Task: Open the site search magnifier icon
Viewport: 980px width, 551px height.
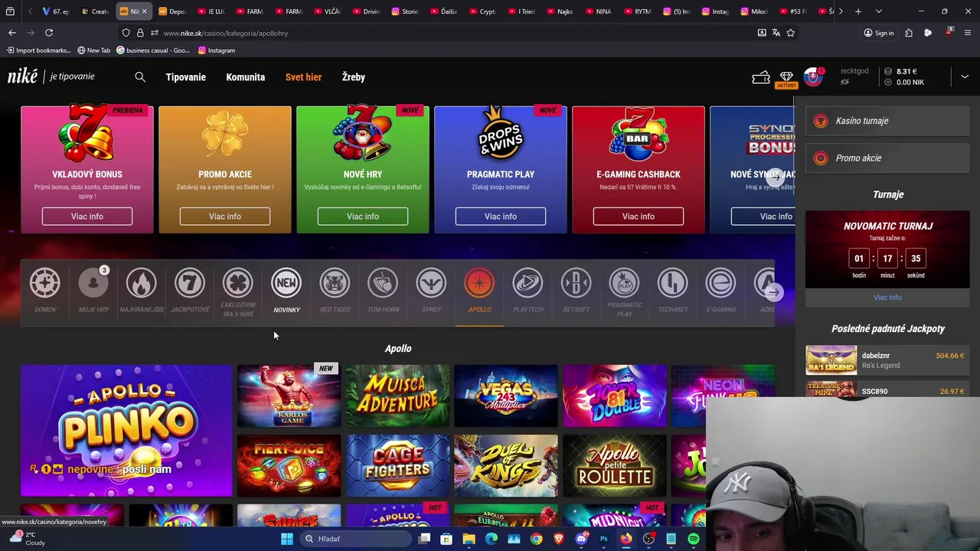Action: click(140, 77)
